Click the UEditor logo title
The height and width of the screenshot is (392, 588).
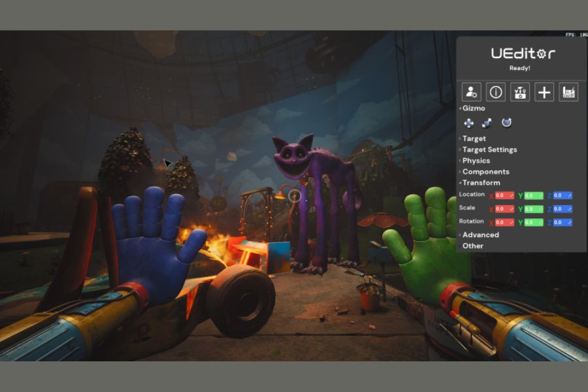tap(523, 54)
